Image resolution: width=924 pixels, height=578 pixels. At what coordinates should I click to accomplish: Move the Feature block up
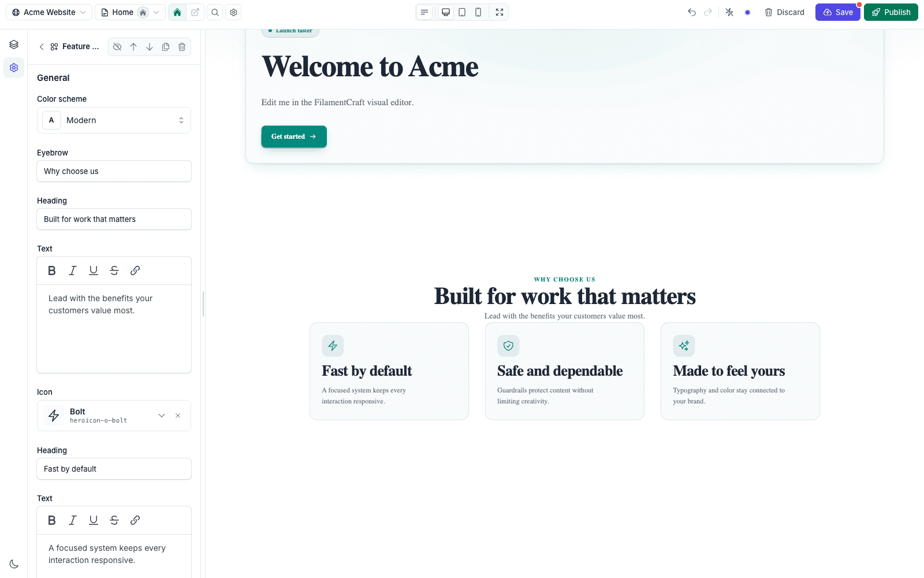coord(133,47)
